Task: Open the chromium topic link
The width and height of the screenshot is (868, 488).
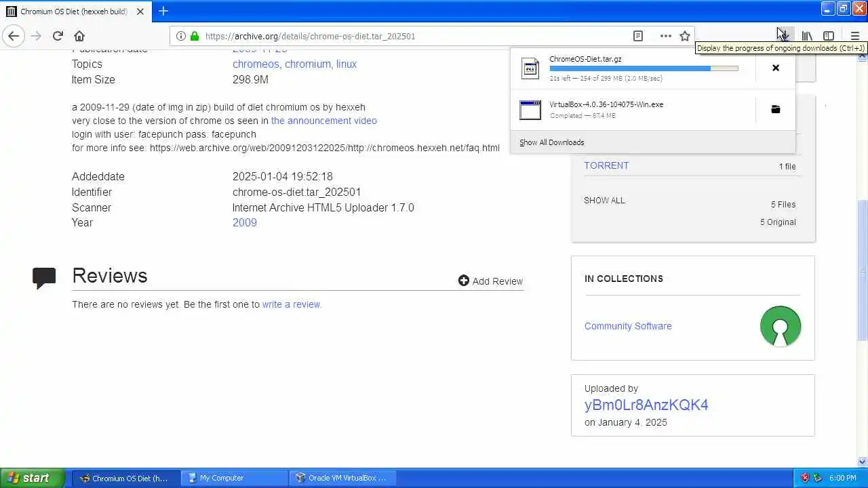Action: [x=308, y=64]
